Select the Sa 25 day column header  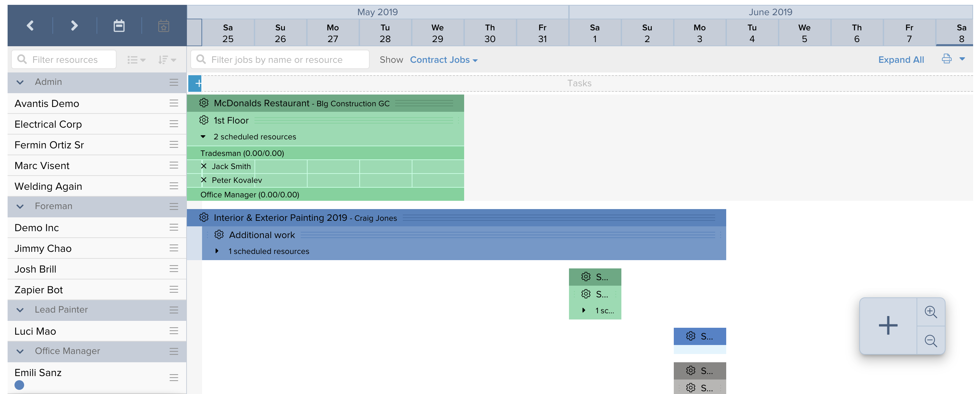tap(228, 33)
